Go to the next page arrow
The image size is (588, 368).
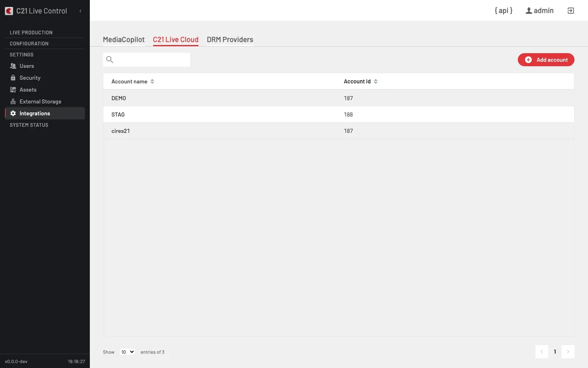tap(568, 352)
